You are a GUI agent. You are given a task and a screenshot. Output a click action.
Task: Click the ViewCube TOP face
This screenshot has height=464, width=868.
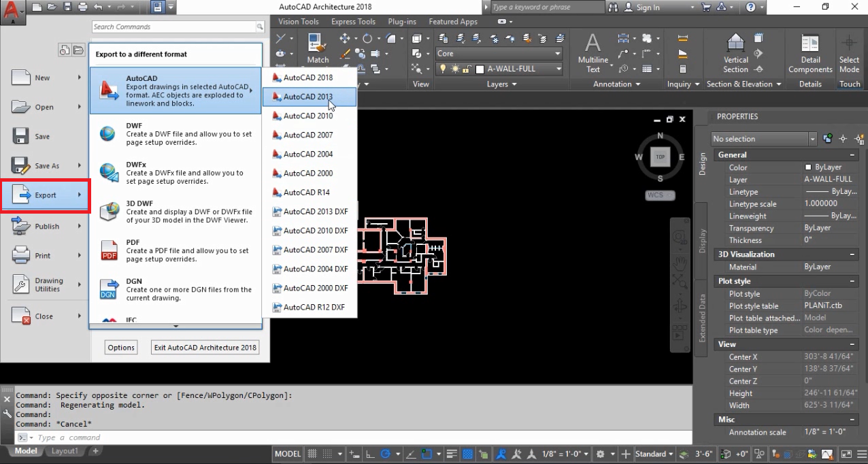tap(659, 157)
